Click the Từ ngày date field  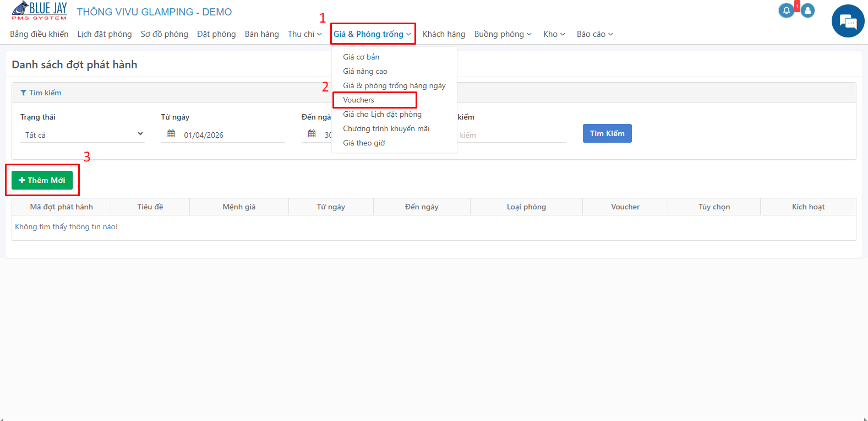(x=223, y=134)
